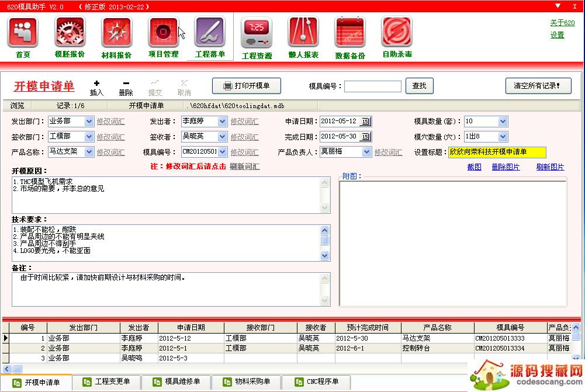Launch the 自助杀毒 antivirus icon
This screenshot has width=585, height=392.
click(x=397, y=33)
